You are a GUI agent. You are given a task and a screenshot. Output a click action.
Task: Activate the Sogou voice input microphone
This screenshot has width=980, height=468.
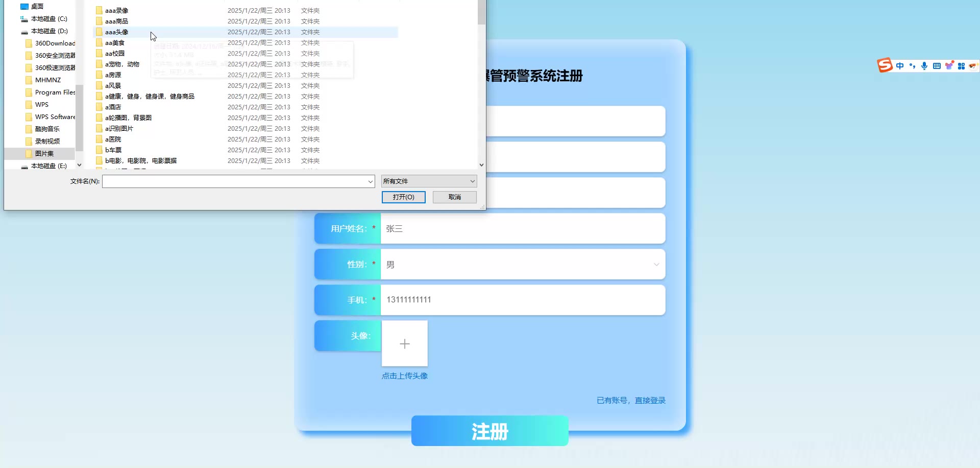tap(924, 66)
